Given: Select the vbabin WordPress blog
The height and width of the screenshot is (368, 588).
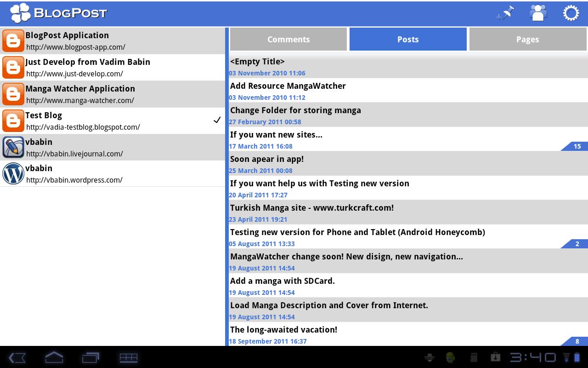Looking at the screenshot, I should [113, 174].
